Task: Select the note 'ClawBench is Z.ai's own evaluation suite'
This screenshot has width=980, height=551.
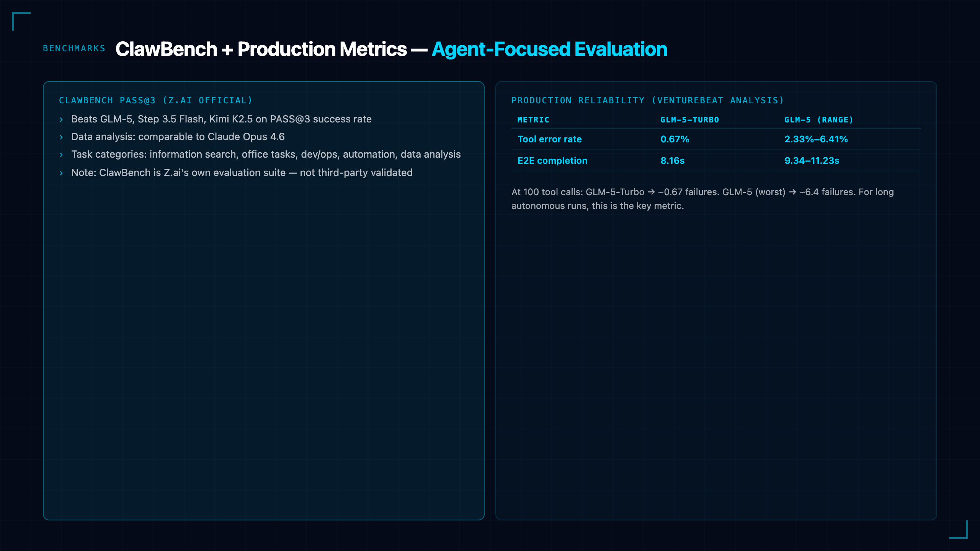Action: tap(242, 173)
